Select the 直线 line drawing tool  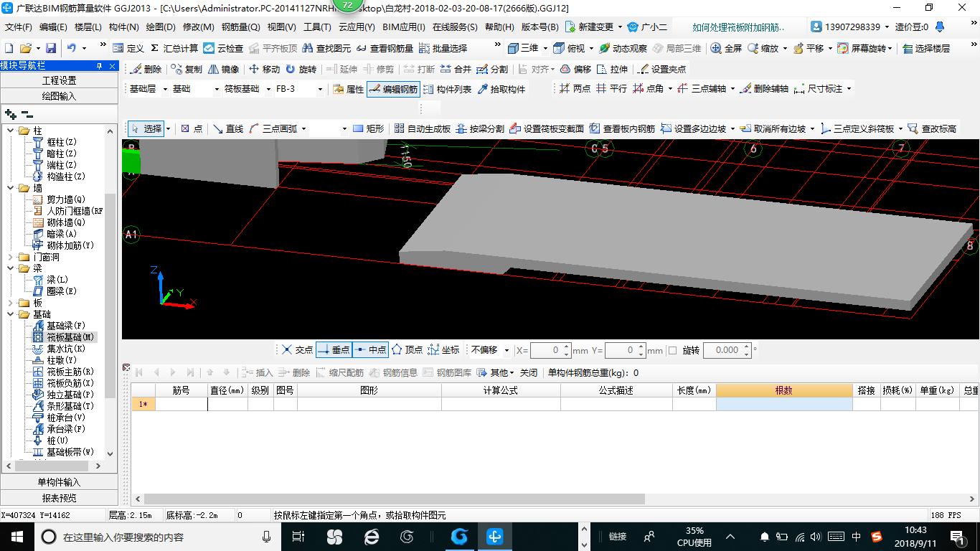tap(228, 128)
